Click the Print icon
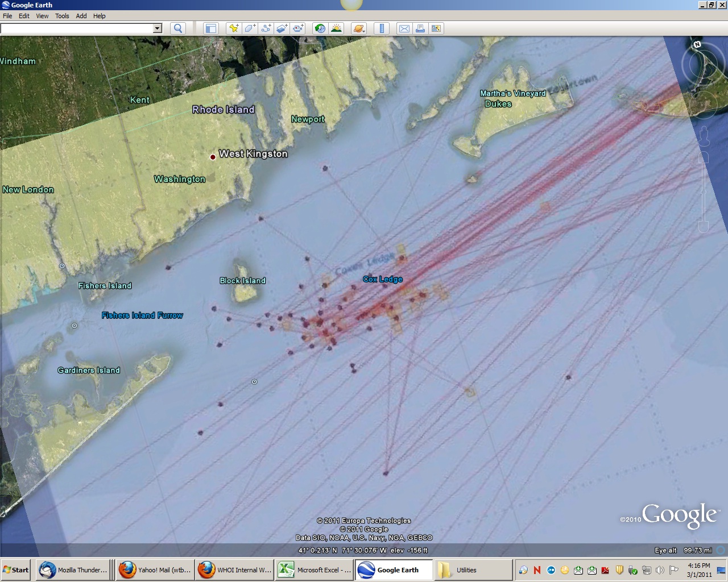Image resolution: width=728 pixels, height=582 pixels. pos(420,28)
